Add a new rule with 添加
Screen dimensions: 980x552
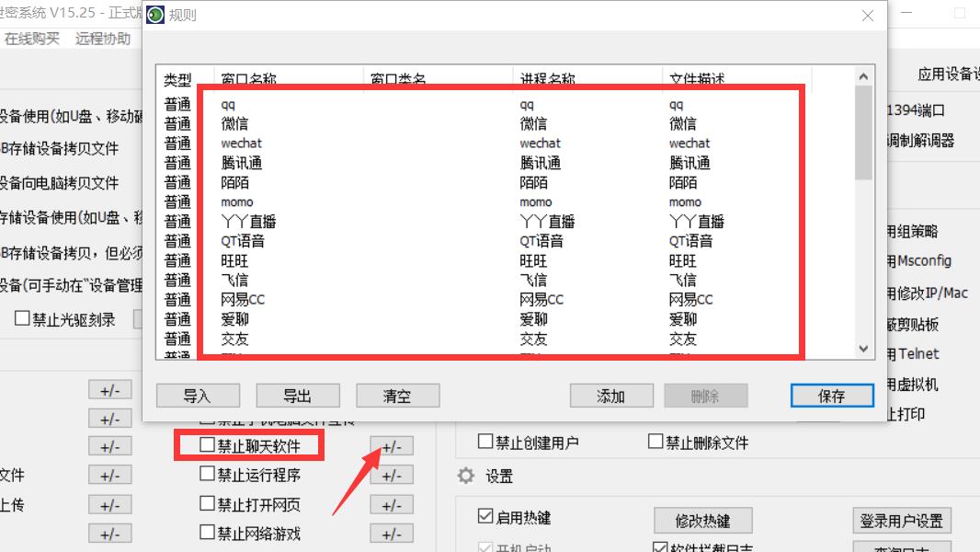[611, 396]
